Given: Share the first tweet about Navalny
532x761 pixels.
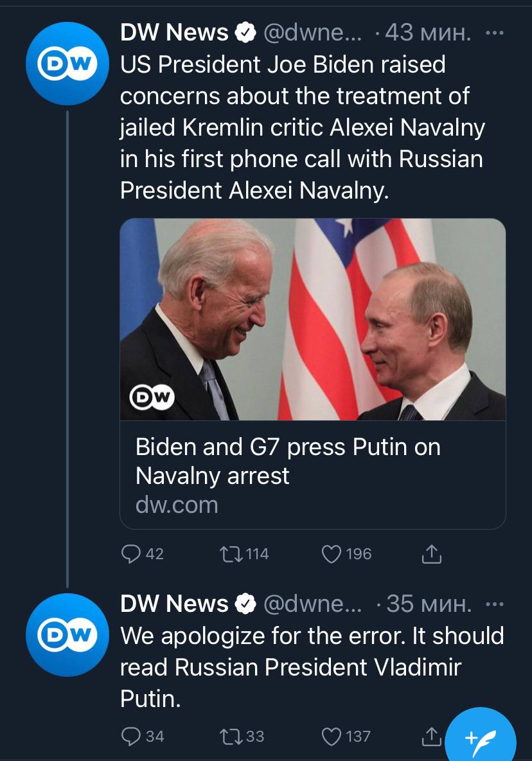Looking at the screenshot, I should tap(432, 553).
